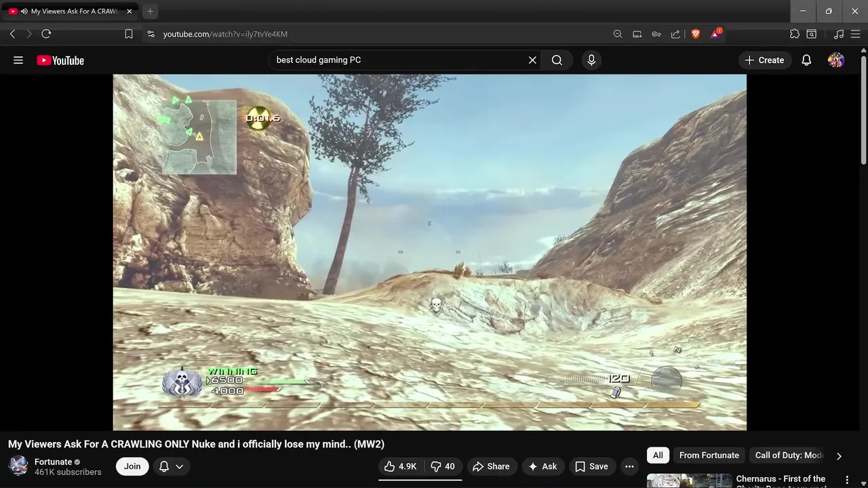Open 'Chernarus - First of the' video title
The height and width of the screenshot is (488, 868).
click(781, 479)
